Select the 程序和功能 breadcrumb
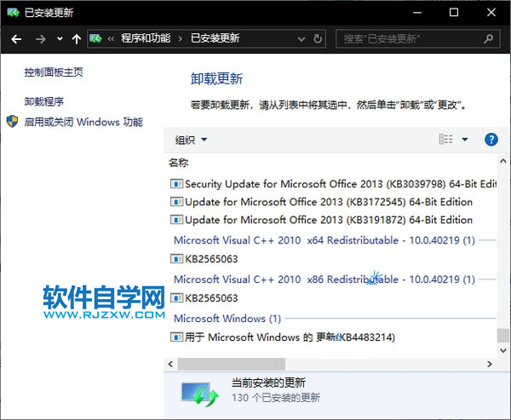511x420 pixels. coord(146,38)
